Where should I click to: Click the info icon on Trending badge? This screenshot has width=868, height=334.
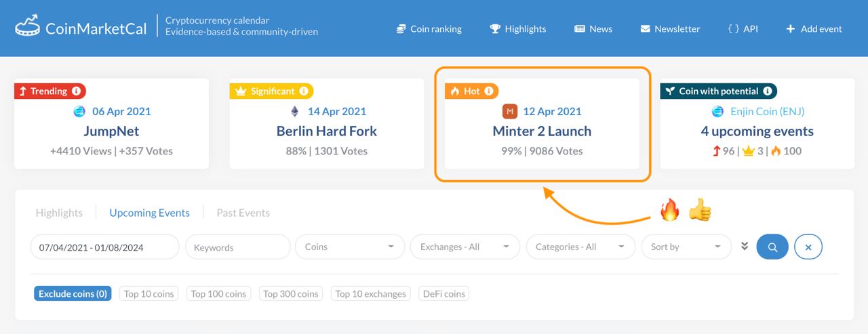pyautogui.click(x=76, y=91)
